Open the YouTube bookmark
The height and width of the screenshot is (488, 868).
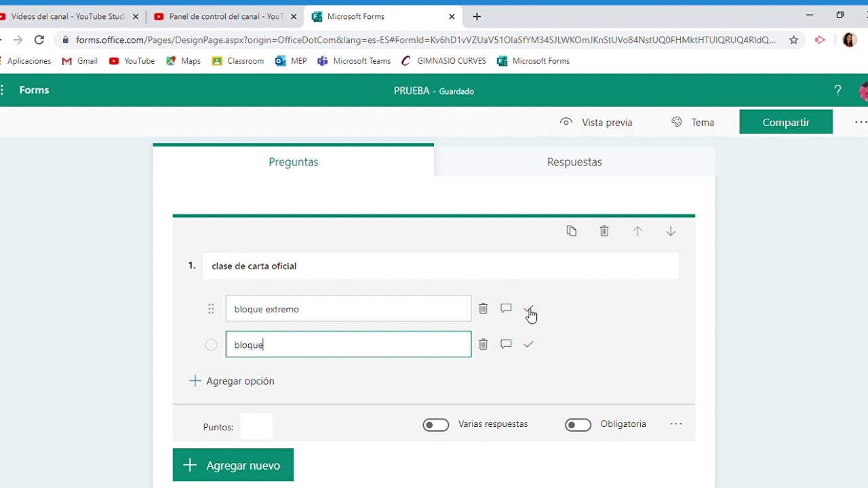coord(132,61)
